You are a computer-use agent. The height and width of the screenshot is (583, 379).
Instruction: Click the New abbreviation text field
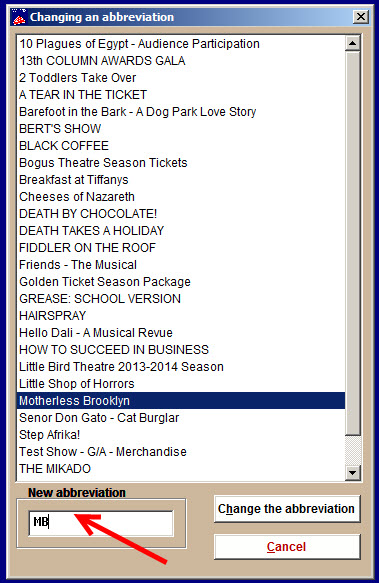(101, 523)
